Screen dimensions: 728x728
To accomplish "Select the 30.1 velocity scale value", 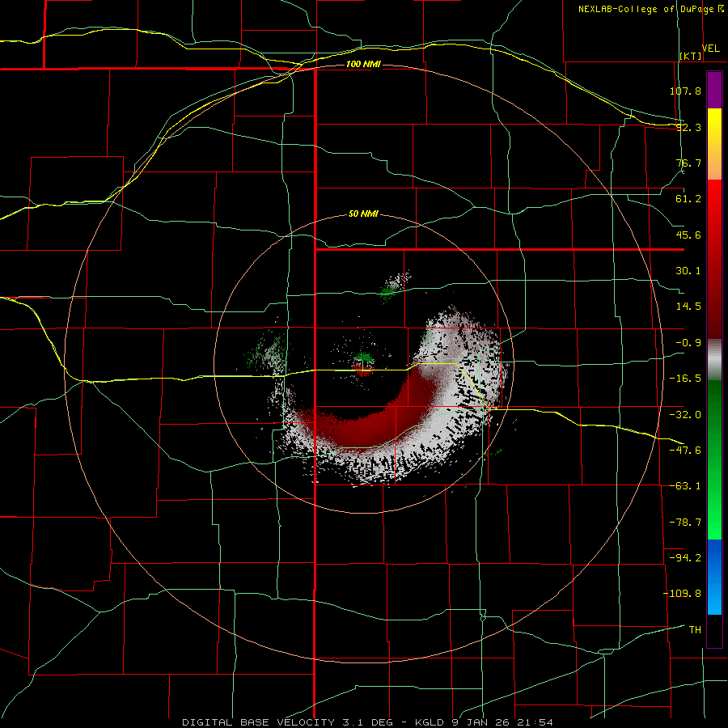I will [688, 271].
